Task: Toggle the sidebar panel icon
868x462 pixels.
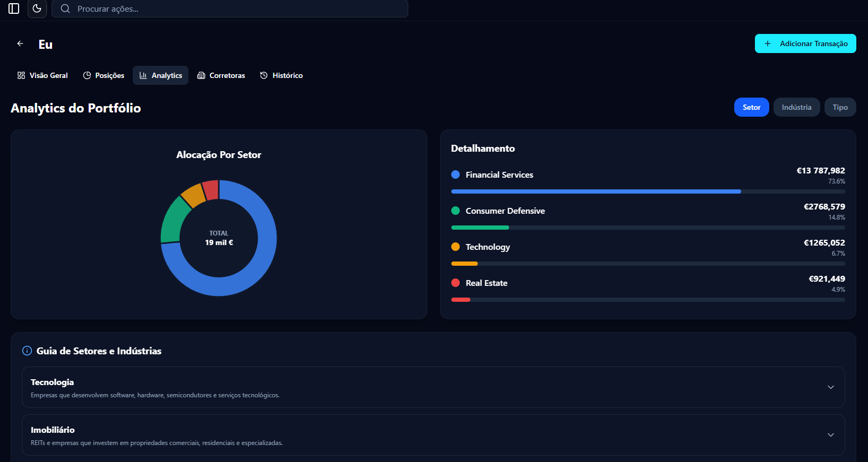Action: click(x=14, y=8)
